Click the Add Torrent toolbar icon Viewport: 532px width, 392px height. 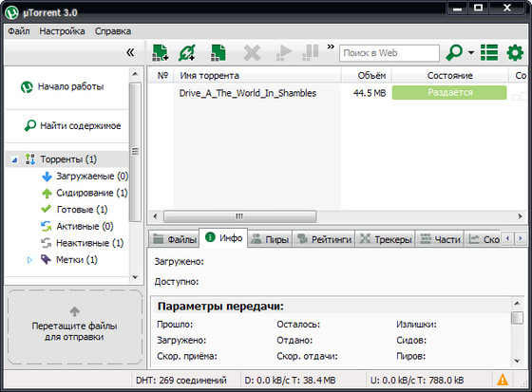pos(161,53)
